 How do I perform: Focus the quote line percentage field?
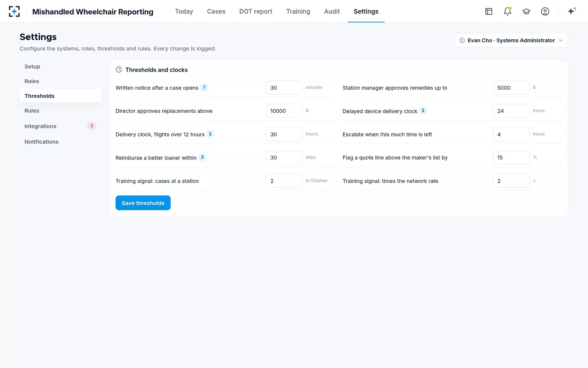(511, 157)
